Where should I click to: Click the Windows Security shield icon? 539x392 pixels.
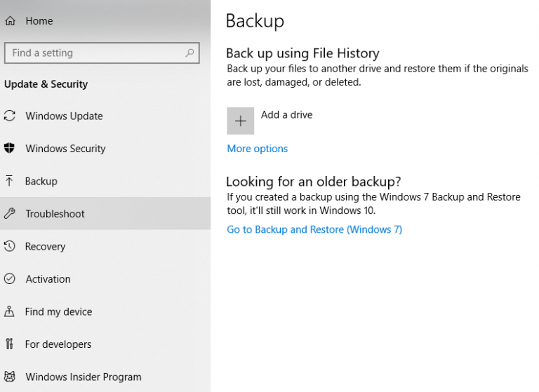click(10, 149)
